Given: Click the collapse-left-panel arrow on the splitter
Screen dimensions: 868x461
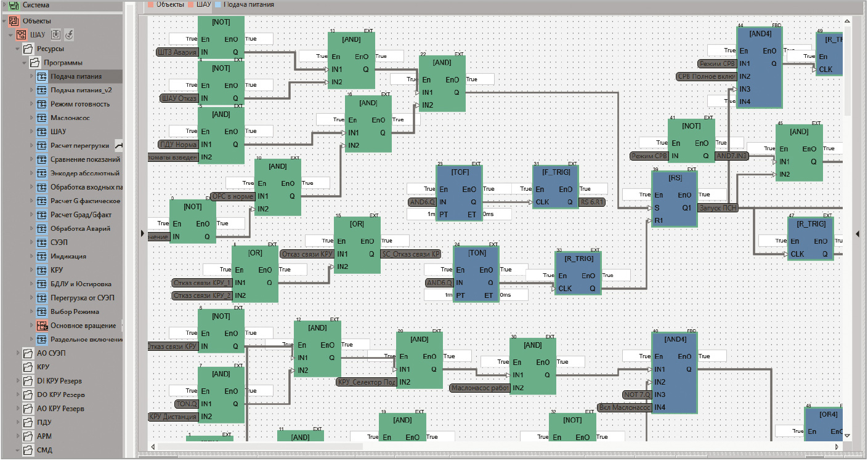Looking at the screenshot, I should [x=143, y=233].
